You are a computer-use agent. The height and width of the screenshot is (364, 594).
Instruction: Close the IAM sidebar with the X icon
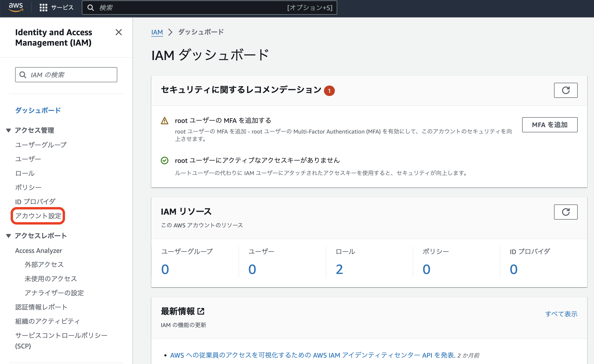pyautogui.click(x=119, y=32)
